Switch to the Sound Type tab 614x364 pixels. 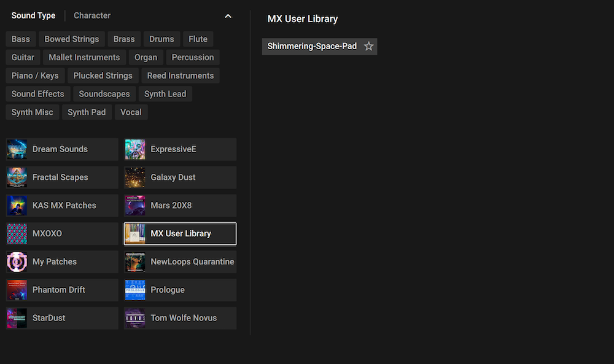click(33, 16)
